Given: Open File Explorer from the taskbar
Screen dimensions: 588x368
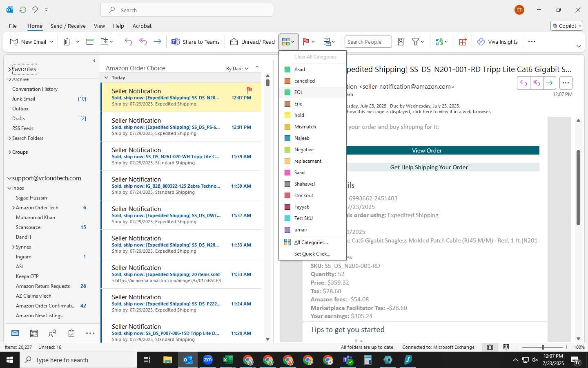Looking at the screenshot, I should (x=168, y=360).
